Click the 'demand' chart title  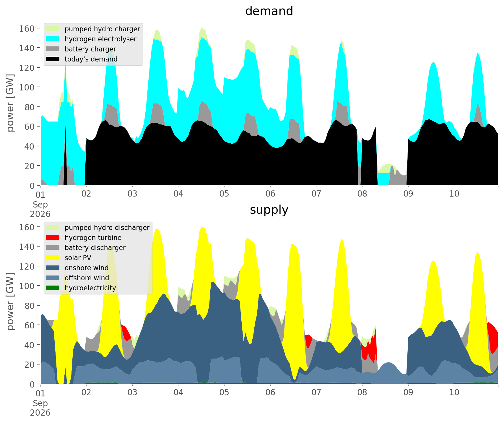269,11
